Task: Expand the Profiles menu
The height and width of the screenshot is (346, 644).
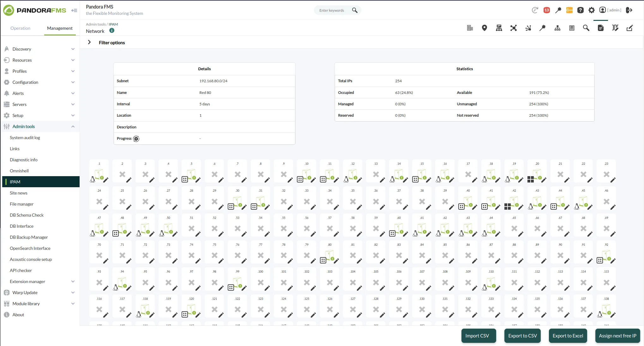Action: pyautogui.click(x=40, y=71)
